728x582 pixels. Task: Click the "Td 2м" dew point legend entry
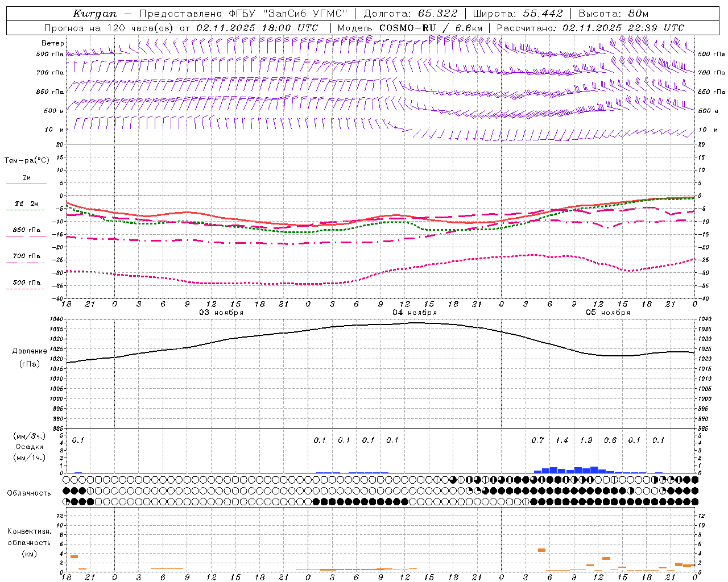click(x=27, y=203)
